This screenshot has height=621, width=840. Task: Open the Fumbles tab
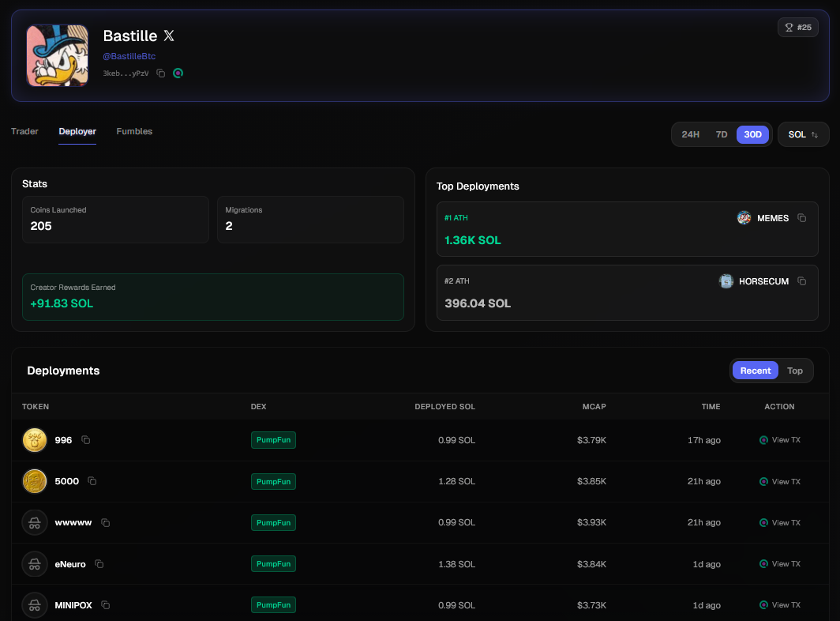coord(134,131)
